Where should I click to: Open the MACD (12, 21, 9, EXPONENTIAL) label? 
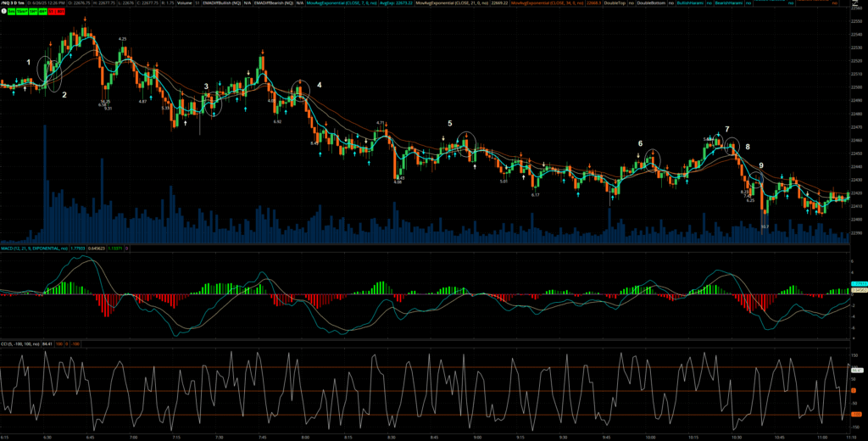(34, 248)
